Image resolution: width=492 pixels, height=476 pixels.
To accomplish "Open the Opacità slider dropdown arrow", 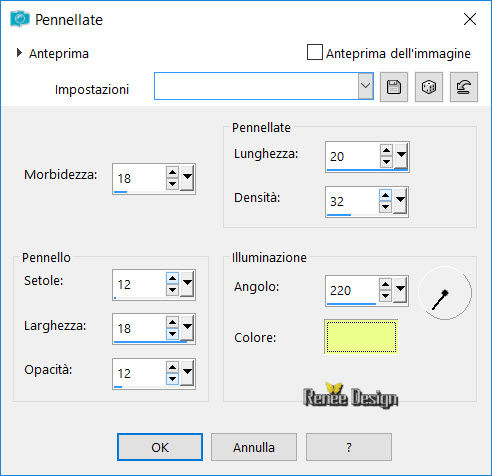I will pyautogui.click(x=187, y=372).
